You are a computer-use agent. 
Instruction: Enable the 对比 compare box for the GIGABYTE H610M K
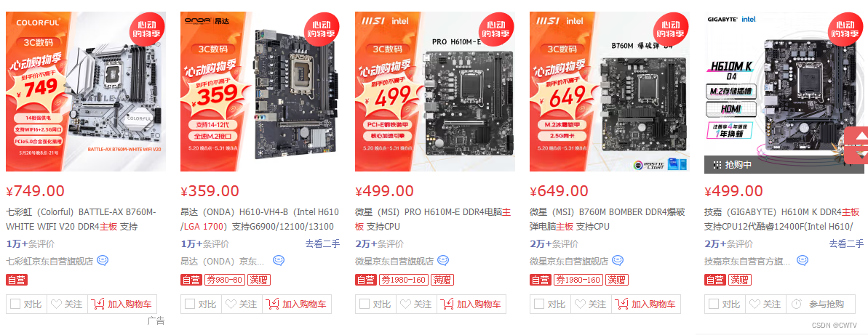coord(714,304)
